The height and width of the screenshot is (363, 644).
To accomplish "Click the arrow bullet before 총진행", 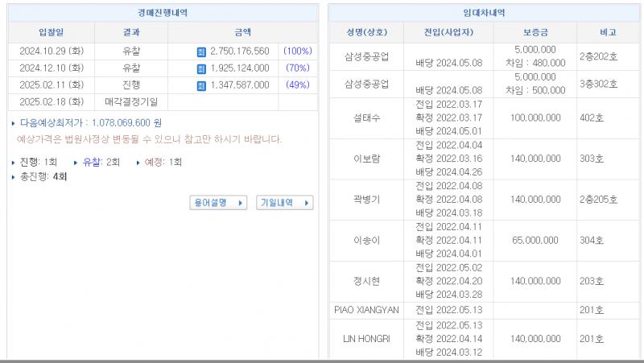I will [14, 176].
